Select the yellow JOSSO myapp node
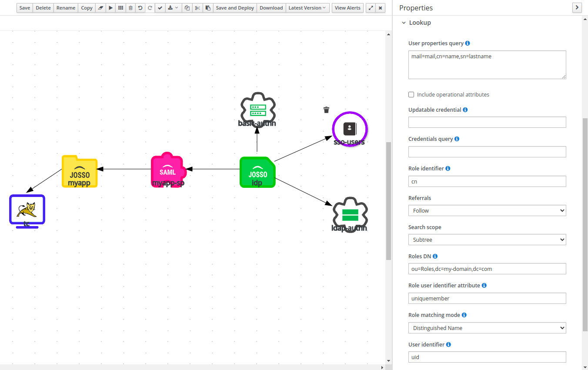This screenshot has width=588, height=370. 80,171
